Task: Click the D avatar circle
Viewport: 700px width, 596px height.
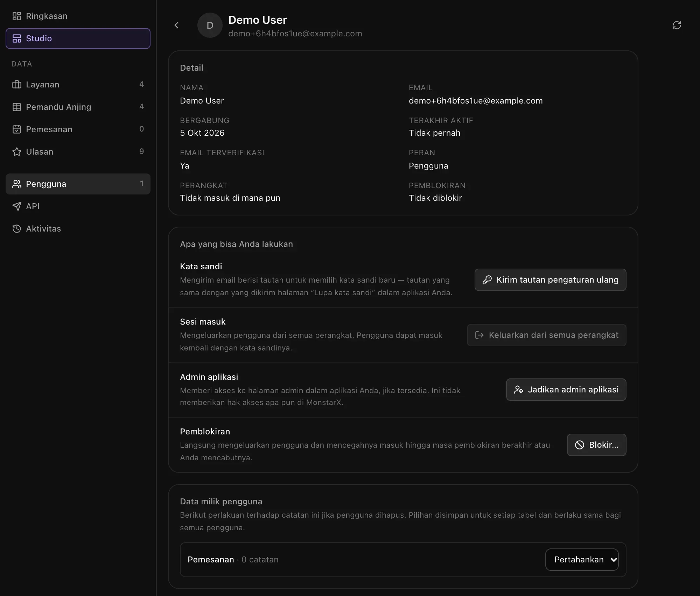Action: pos(210,25)
